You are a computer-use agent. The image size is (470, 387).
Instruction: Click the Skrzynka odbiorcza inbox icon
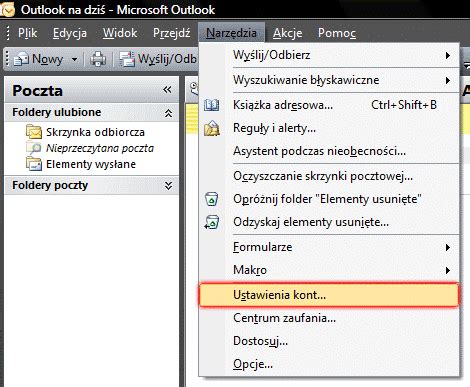(34, 132)
